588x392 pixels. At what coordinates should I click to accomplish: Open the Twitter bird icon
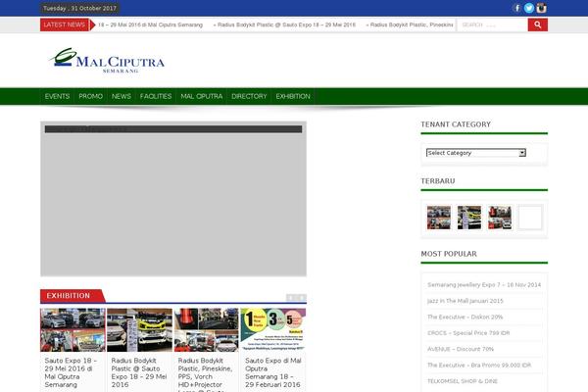tap(529, 8)
